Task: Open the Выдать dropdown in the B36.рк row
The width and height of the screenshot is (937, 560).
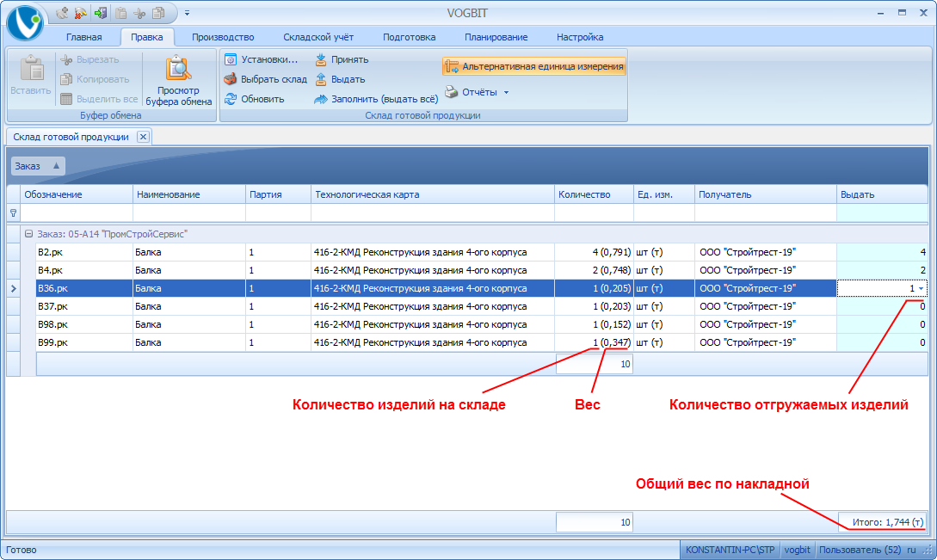Action: [x=921, y=289]
